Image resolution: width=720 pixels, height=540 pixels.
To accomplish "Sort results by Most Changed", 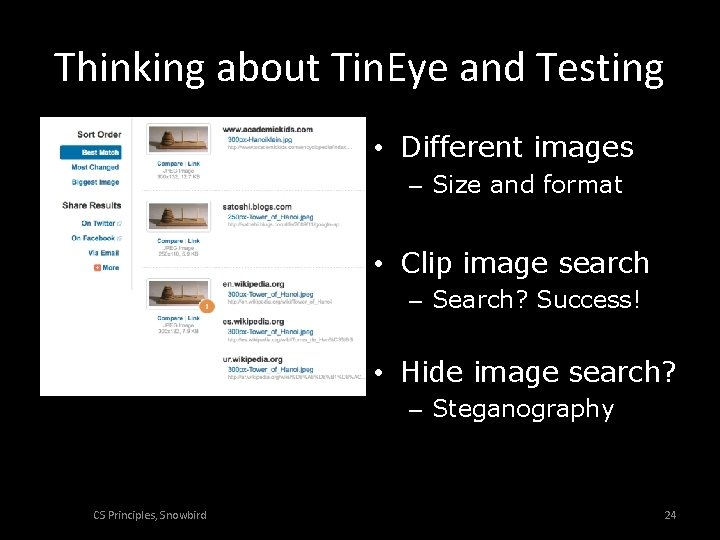I will [95, 167].
